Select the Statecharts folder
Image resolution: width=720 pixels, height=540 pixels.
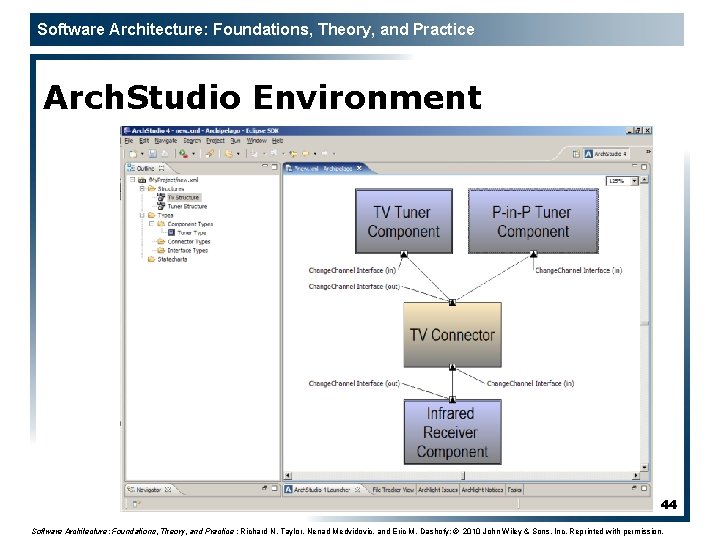pyautogui.click(x=172, y=259)
